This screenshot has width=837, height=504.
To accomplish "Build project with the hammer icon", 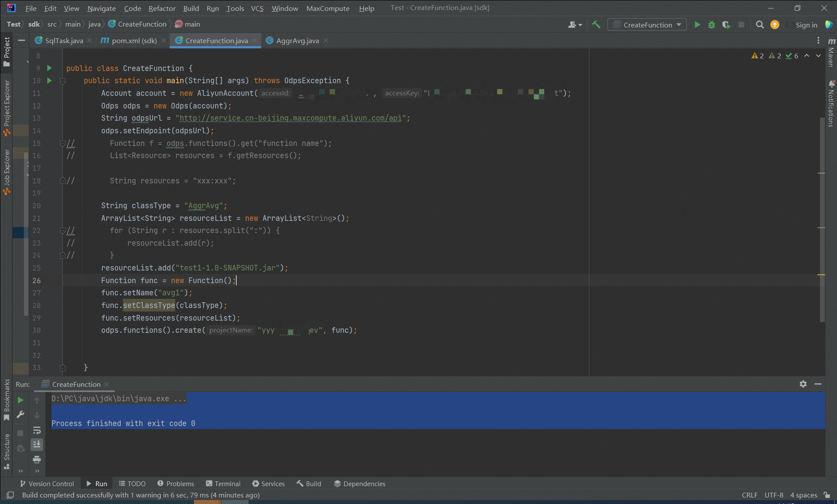I will (x=596, y=25).
